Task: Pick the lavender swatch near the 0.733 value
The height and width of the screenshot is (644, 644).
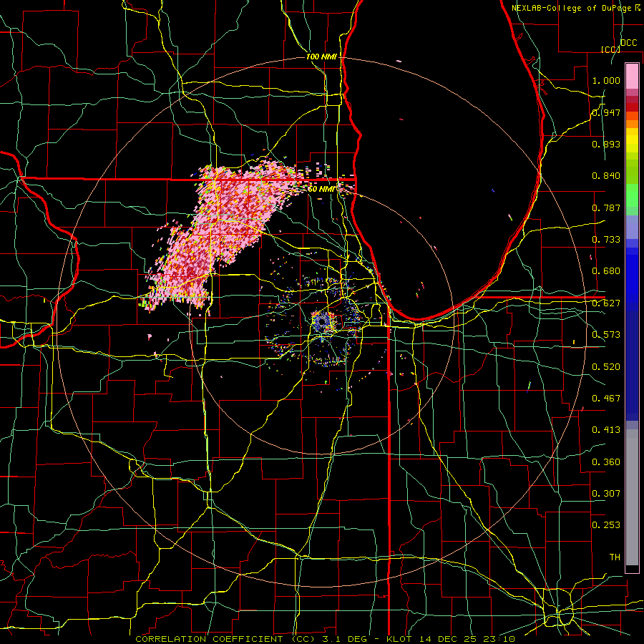Action: [632, 227]
